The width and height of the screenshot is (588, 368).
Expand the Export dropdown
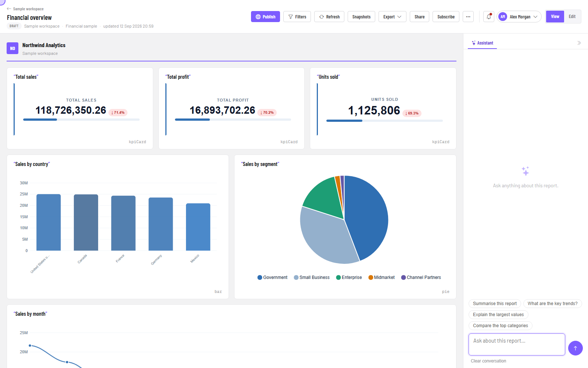[392, 17]
